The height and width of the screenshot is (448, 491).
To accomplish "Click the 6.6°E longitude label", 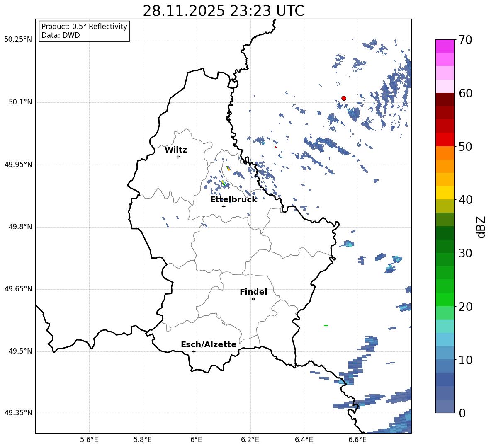I will click(x=357, y=440).
